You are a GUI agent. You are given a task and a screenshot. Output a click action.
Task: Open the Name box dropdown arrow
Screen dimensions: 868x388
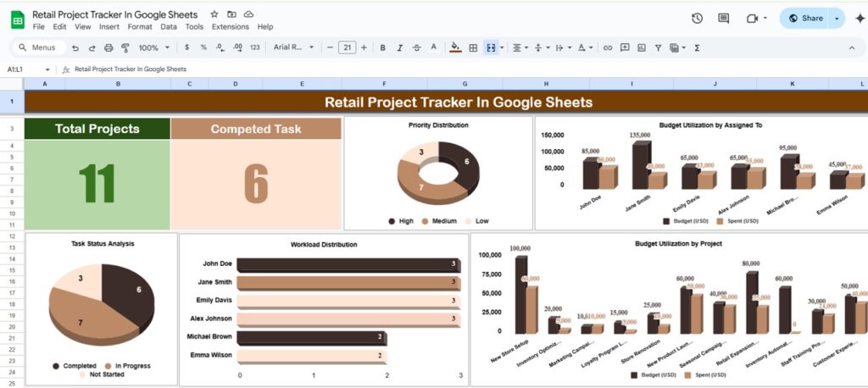(x=47, y=69)
